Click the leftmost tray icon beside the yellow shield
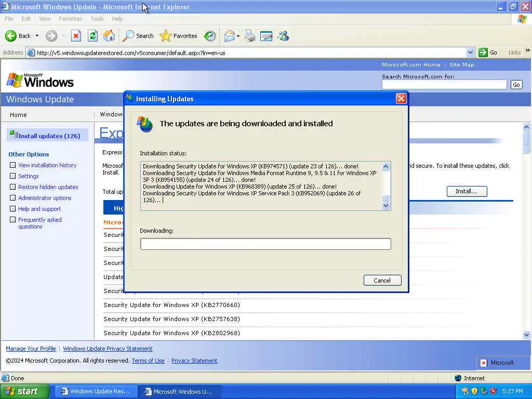Image resolution: width=532 pixels, height=399 pixels. 465,391
